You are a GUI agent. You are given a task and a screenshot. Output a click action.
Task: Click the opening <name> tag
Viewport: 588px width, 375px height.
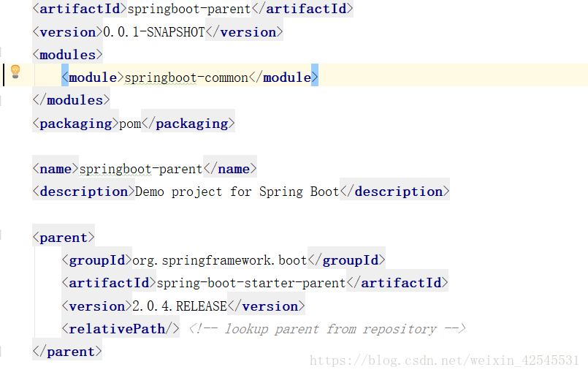click(x=56, y=170)
